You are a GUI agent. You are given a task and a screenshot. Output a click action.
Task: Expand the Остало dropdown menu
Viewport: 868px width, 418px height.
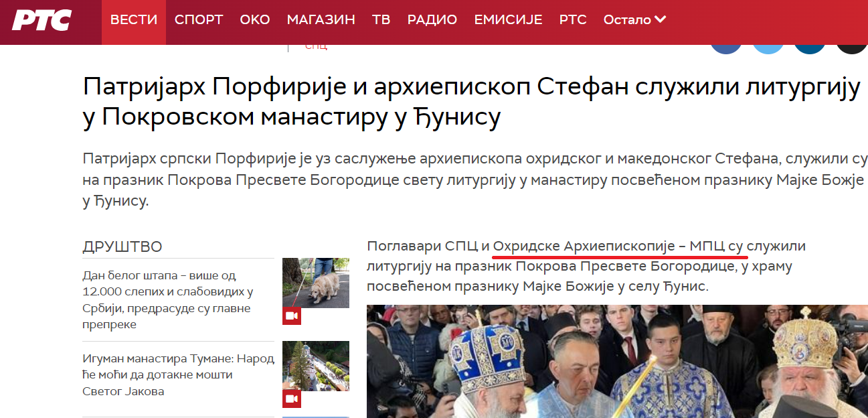tap(634, 19)
